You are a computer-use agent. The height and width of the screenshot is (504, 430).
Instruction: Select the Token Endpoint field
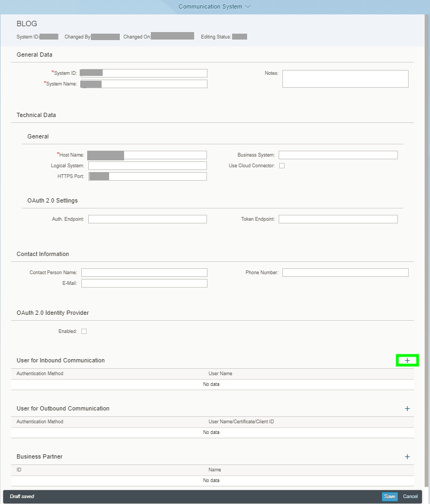coord(338,219)
